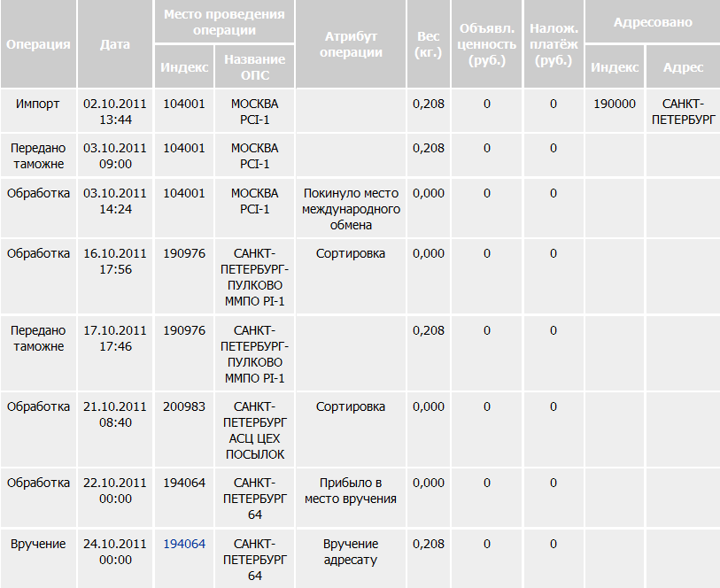The width and height of the screenshot is (720, 588).
Task: Select 'САНКТ-ПЕТЕРБУРГ 64' in the Вручение row
Action: pyautogui.click(x=254, y=560)
